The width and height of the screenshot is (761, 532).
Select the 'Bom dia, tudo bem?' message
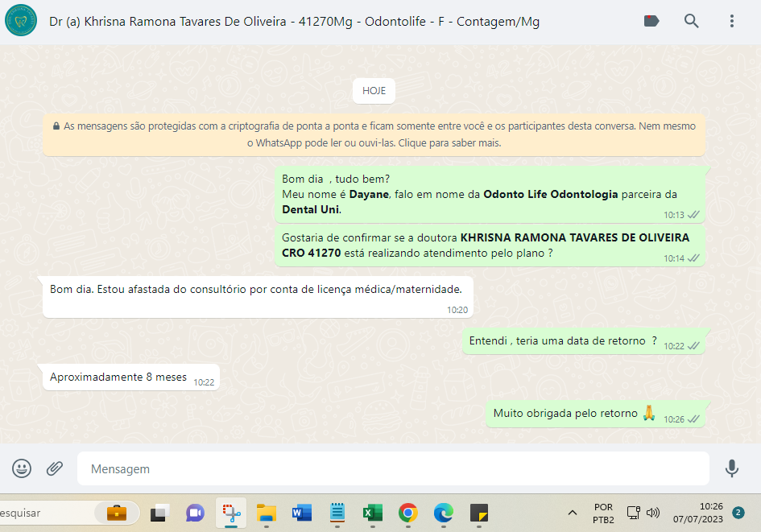(490, 195)
